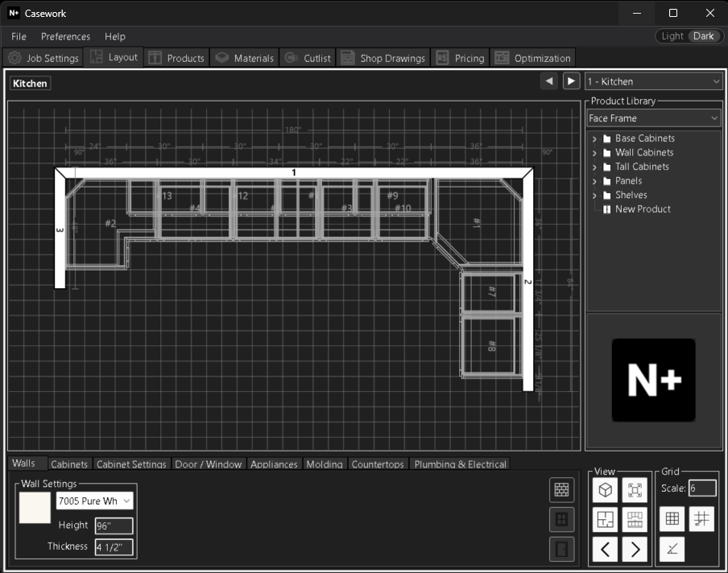Image resolution: width=728 pixels, height=573 pixels.
Task: Open the Job Settings tab
Action: [x=43, y=58]
